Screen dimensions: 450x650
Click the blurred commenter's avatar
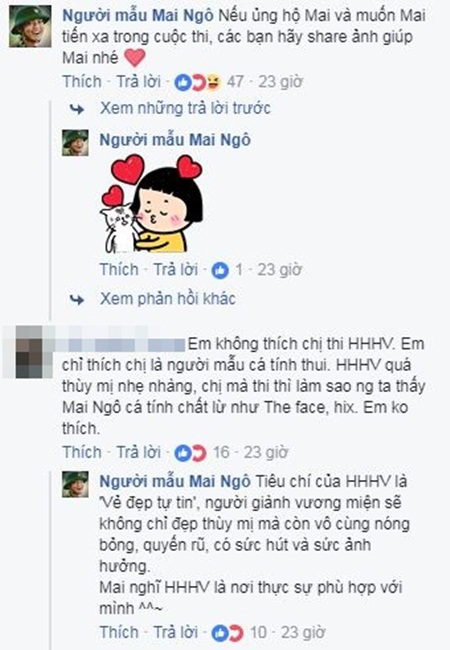click(x=29, y=352)
